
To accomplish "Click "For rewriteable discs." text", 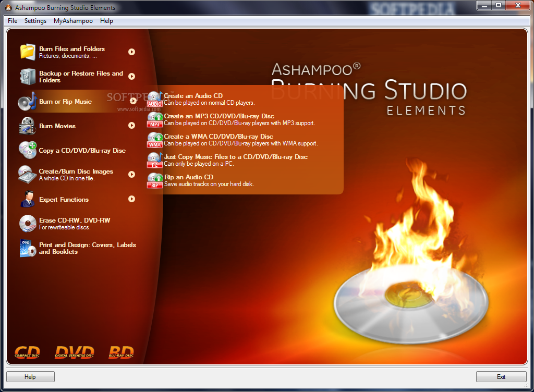I will click(65, 227).
